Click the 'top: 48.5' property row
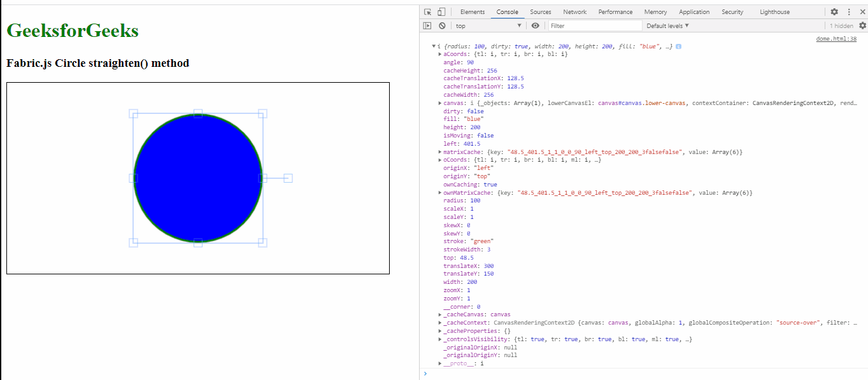Screen dimensions: 868x380 tap(459, 258)
